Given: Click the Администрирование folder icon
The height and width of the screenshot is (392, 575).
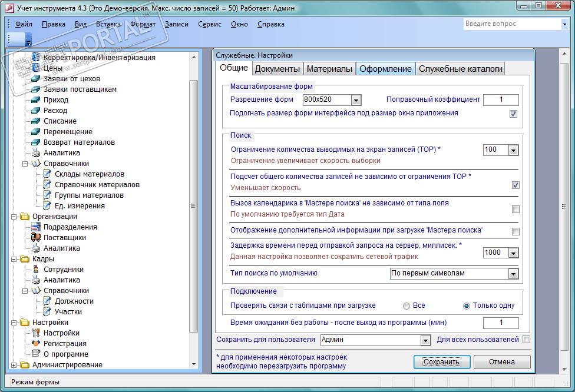Looking at the screenshot, I should [x=25, y=364].
